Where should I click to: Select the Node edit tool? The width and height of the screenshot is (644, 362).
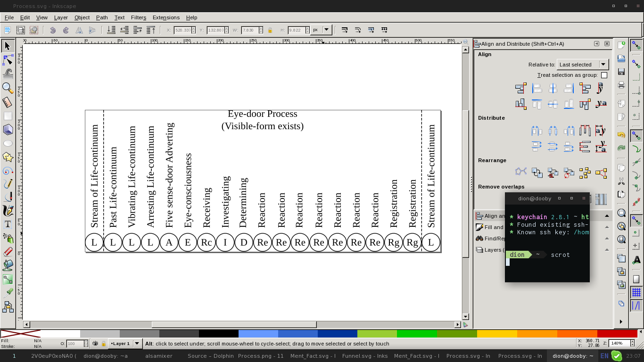pyautogui.click(x=8, y=59)
